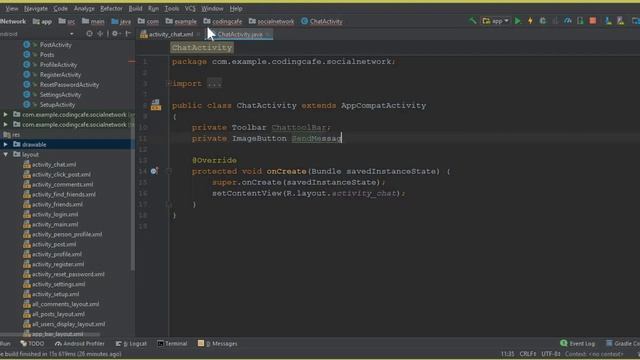Open the Window menu
This screenshot has width=640, height=360.
point(212,9)
